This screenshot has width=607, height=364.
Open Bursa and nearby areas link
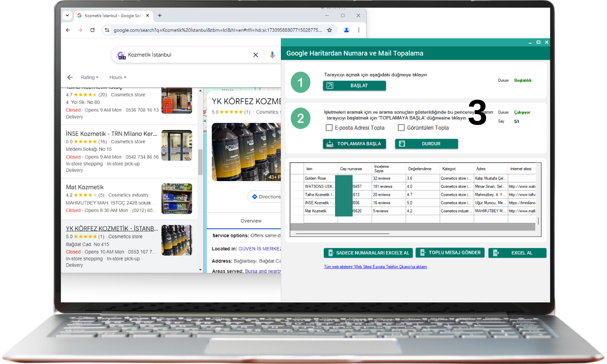[263, 271]
